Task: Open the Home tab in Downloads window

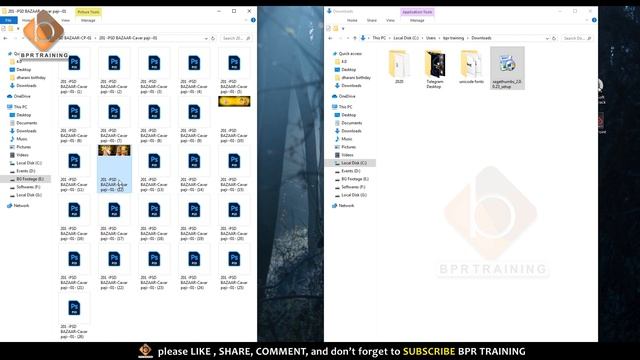Action: coord(352,20)
